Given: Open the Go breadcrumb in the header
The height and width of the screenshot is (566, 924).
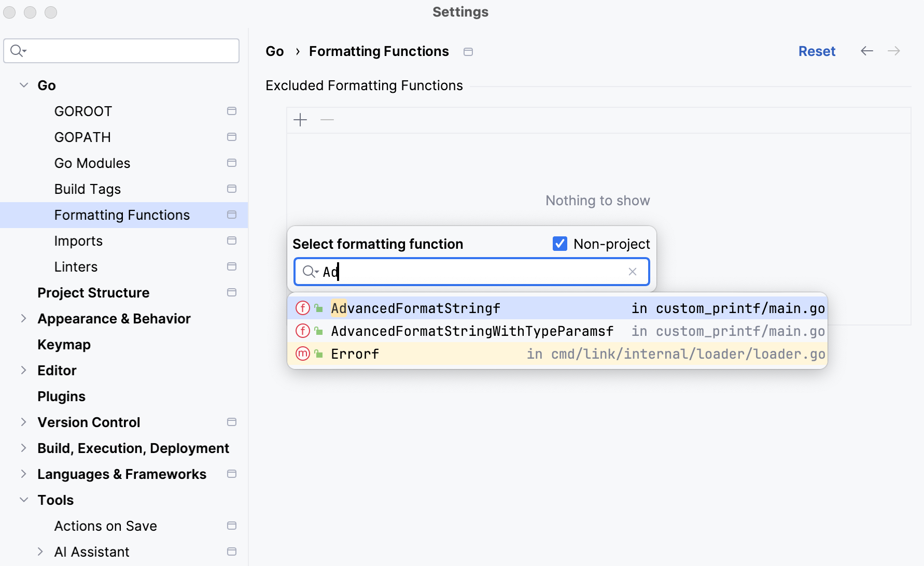Looking at the screenshot, I should [x=274, y=51].
